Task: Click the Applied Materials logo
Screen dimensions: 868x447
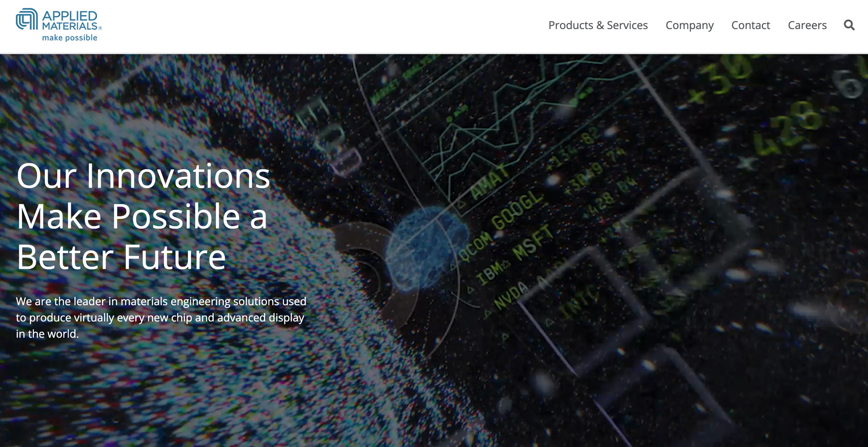Action: pos(59,25)
